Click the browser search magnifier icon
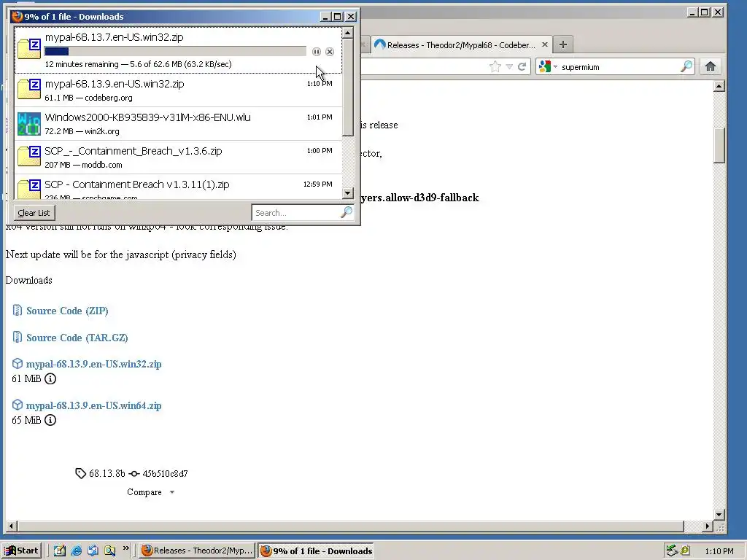This screenshot has height=560, width=747. (x=686, y=66)
